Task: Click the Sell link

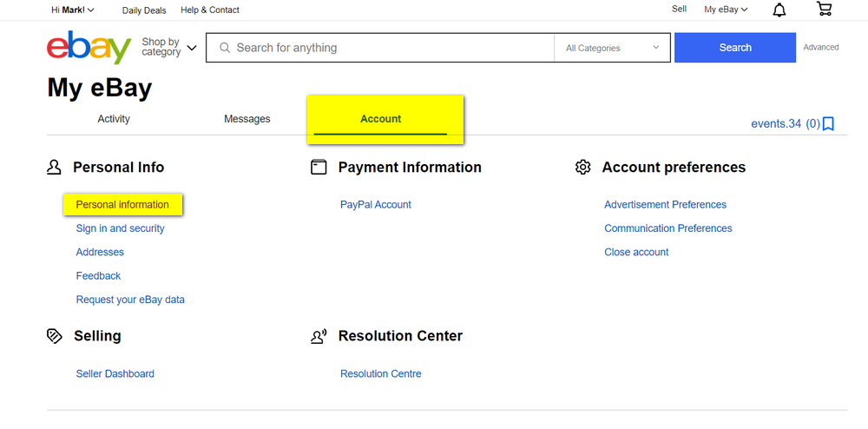Action: point(680,9)
